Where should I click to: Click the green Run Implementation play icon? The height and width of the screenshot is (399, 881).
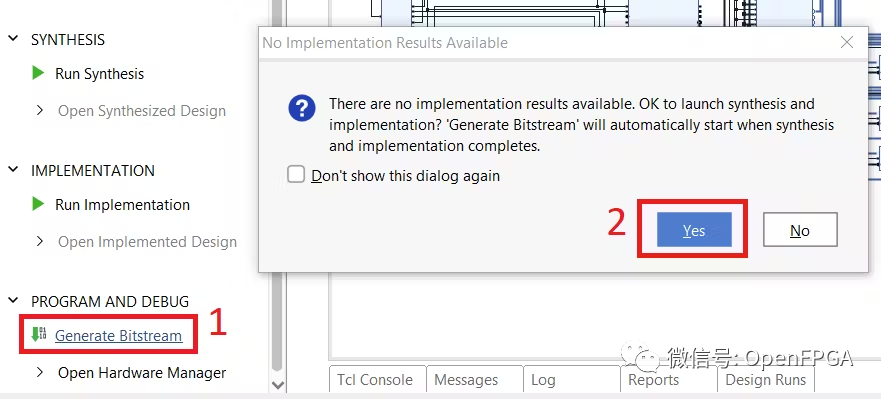click(x=38, y=204)
